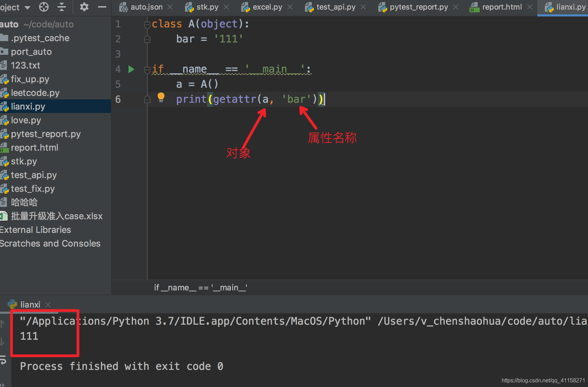The width and height of the screenshot is (588, 387).
Task: Close the lianxi run tab
Action: click(48, 304)
